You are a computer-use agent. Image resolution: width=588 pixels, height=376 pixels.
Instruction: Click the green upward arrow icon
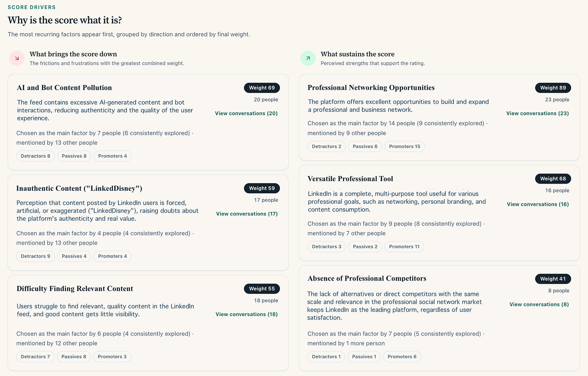click(x=308, y=58)
